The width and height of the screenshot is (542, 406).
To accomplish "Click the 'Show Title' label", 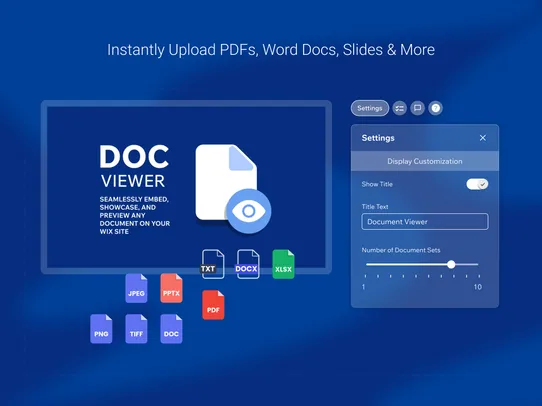I will 377,184.
